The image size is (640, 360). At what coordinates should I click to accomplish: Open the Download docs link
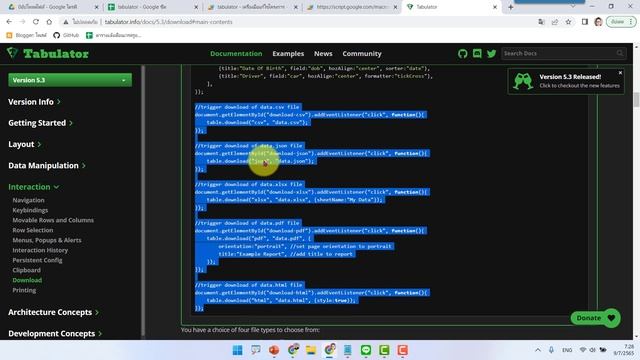tap(27, 280)
